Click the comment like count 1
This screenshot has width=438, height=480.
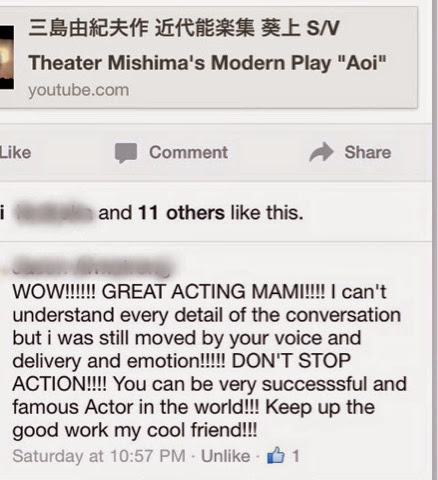(296, 456)
